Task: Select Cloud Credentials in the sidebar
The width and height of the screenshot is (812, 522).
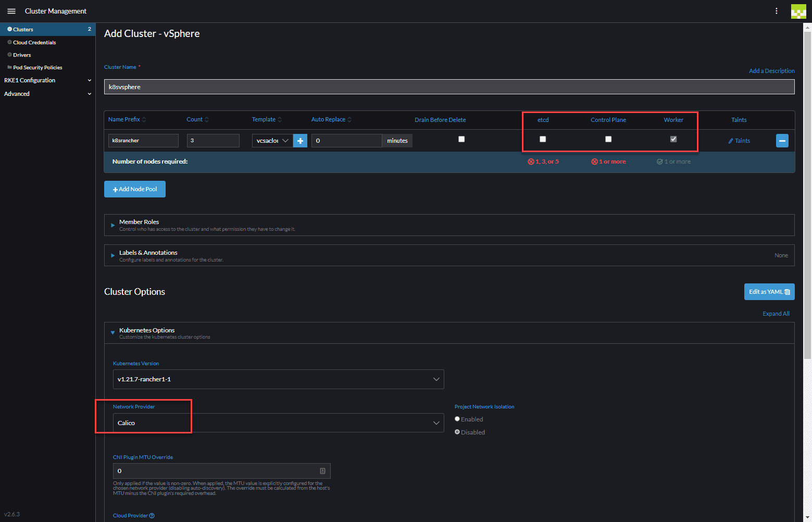Action: click(x=34, y=42)
